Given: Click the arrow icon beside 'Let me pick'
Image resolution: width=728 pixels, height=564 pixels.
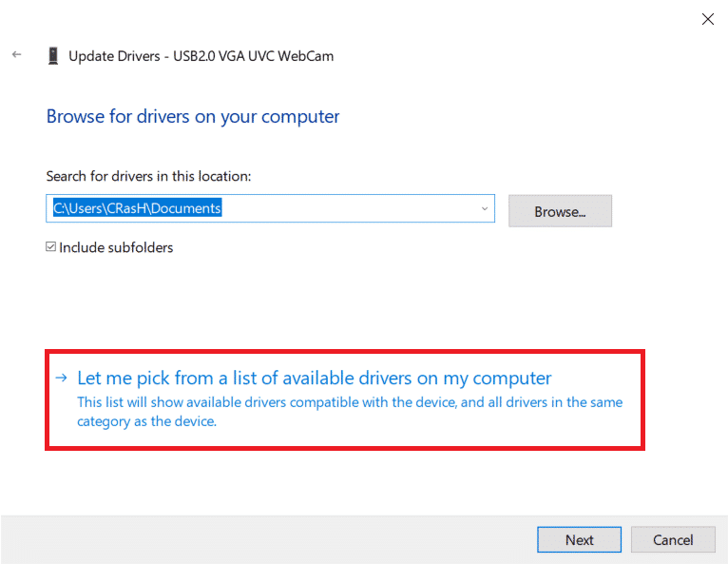Looking at the screenshot, I should coord(62,379).
